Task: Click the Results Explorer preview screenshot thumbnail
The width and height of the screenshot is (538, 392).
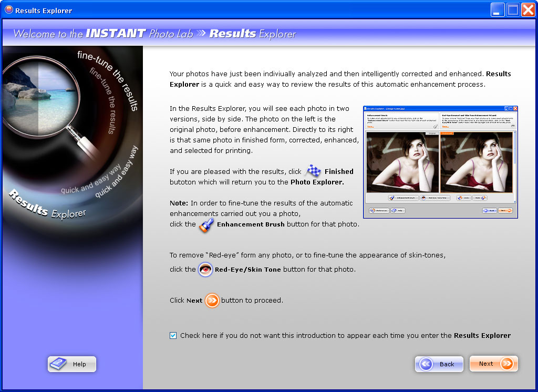Action: coord(440,162)
